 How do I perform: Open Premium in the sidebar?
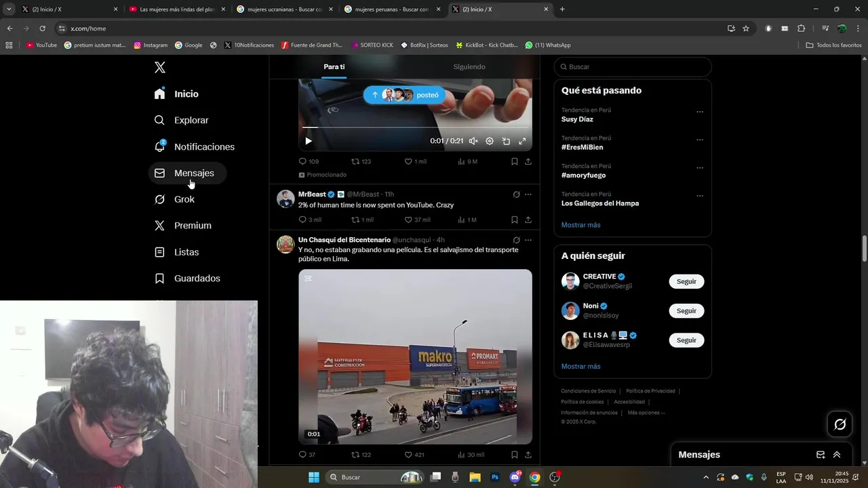(182, 226)
